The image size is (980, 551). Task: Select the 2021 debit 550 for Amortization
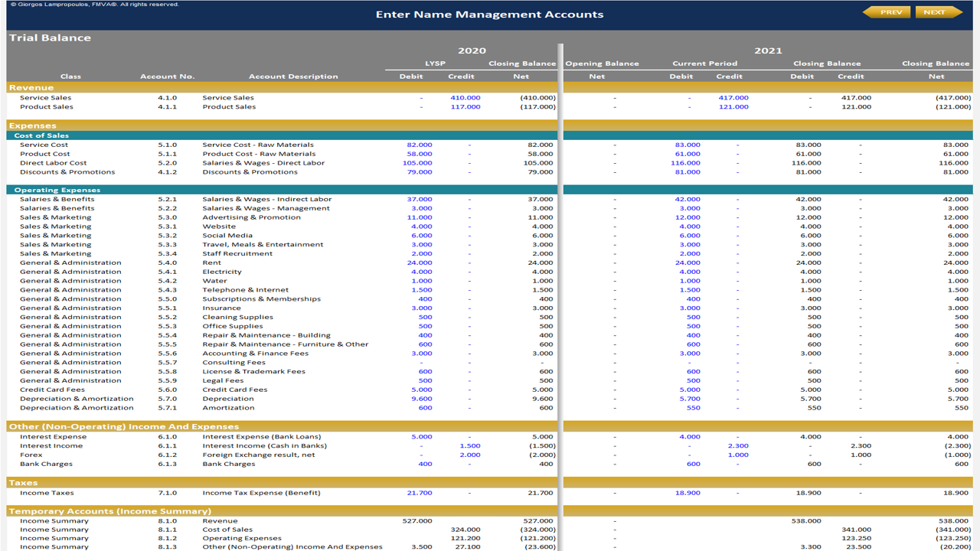tap(693, 408)
